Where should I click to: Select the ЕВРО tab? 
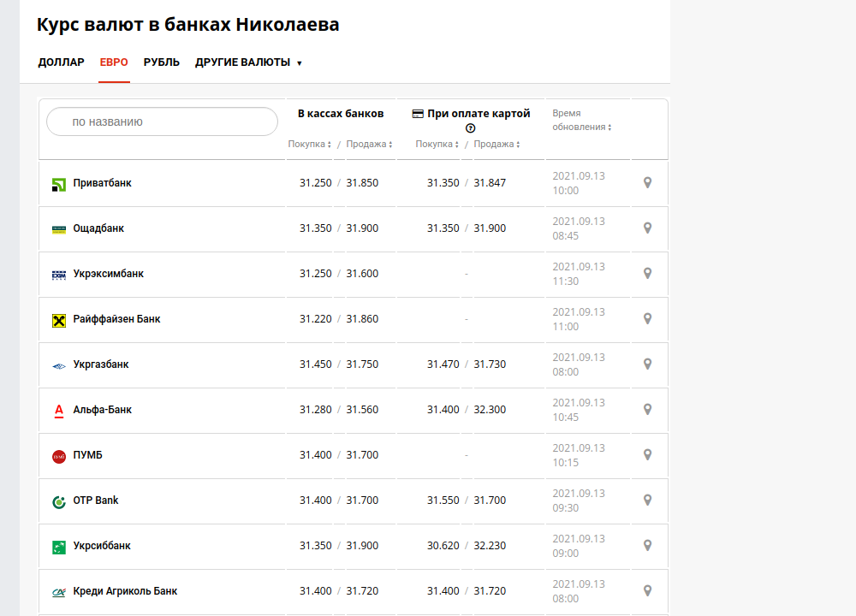tap(114, 62)
